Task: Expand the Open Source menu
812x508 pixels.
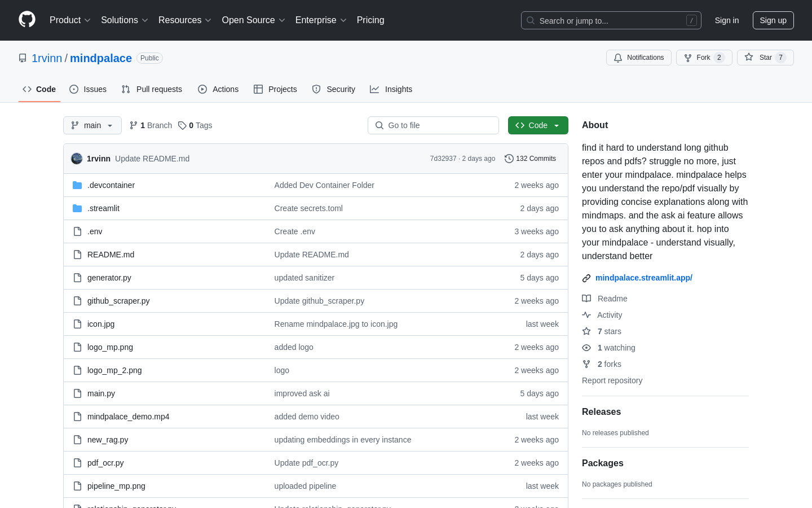Action: tap(253, 20)
